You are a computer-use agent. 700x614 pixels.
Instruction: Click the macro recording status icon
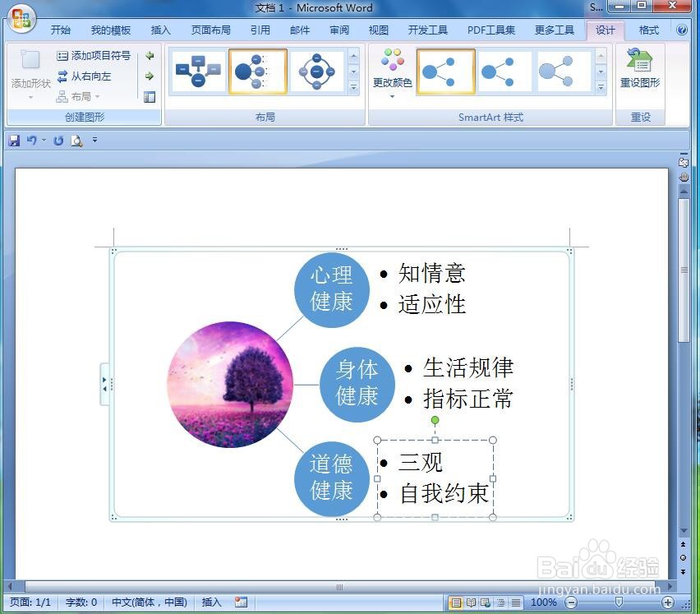pyautogui.click(x=241, y=602)
